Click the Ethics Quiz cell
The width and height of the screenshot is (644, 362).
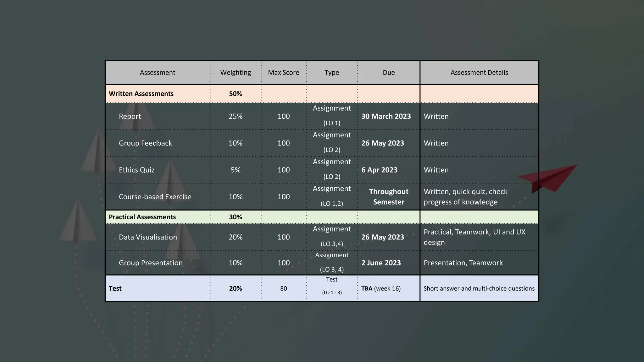tap(136, 170)
